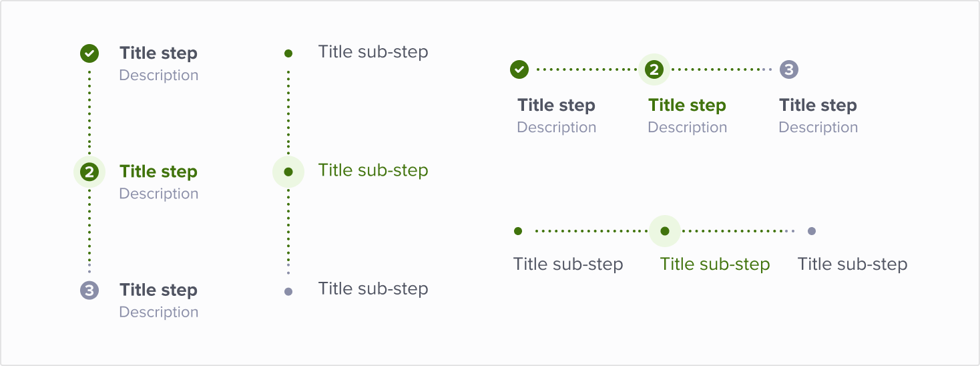This screenshot has width=980, height=366.
Task: Click green "Title sub-step" text in vertical list
Action: tap(373, 170)
